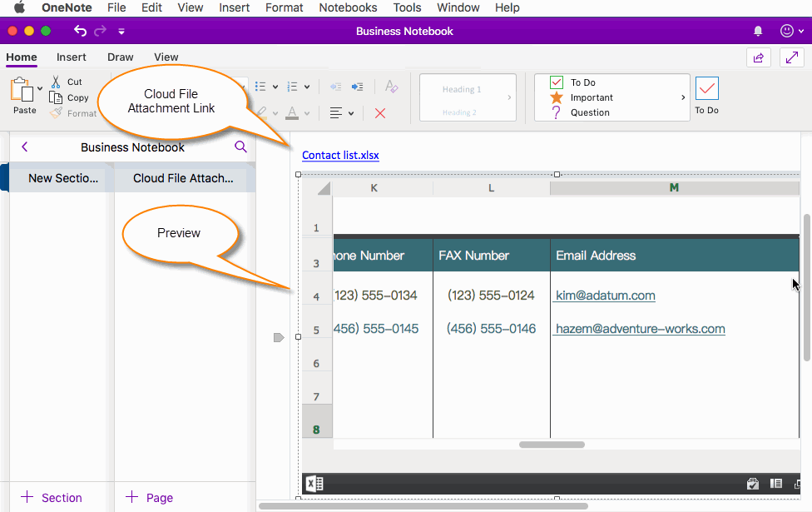
Task: Expand the tags gallery arrow
Action: pos(683,97)
